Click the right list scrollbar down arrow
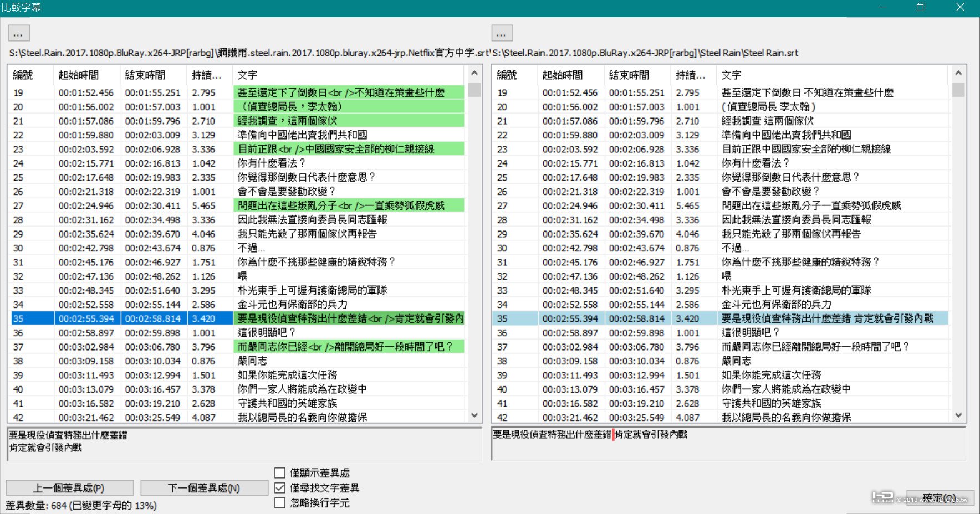 click(x=958, y=415)
